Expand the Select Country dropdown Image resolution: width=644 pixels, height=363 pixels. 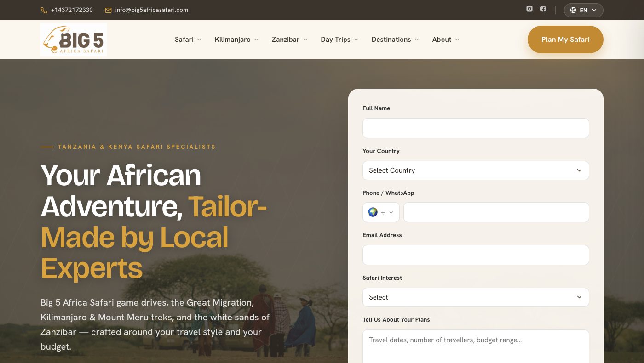[x=476, y=170]
